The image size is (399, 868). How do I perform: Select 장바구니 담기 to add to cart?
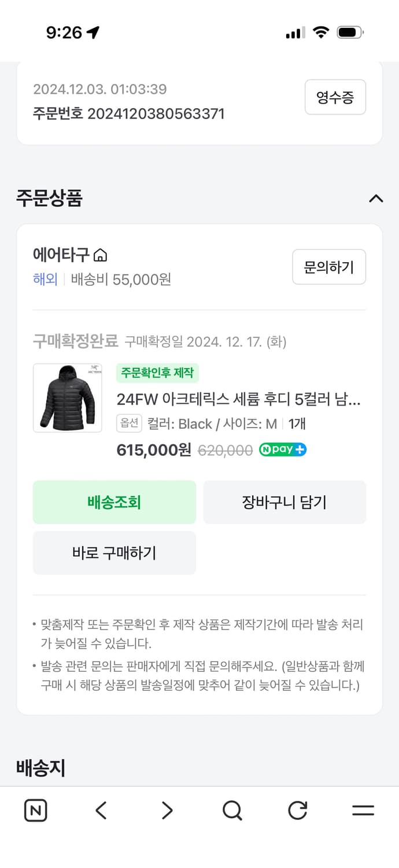pyautogui.click(x=285, y=502)
